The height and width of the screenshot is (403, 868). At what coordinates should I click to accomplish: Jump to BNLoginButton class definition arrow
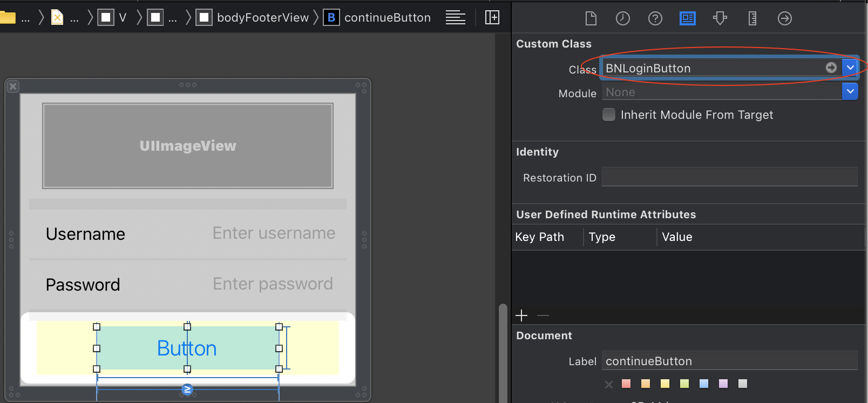(x=831, y=68)
